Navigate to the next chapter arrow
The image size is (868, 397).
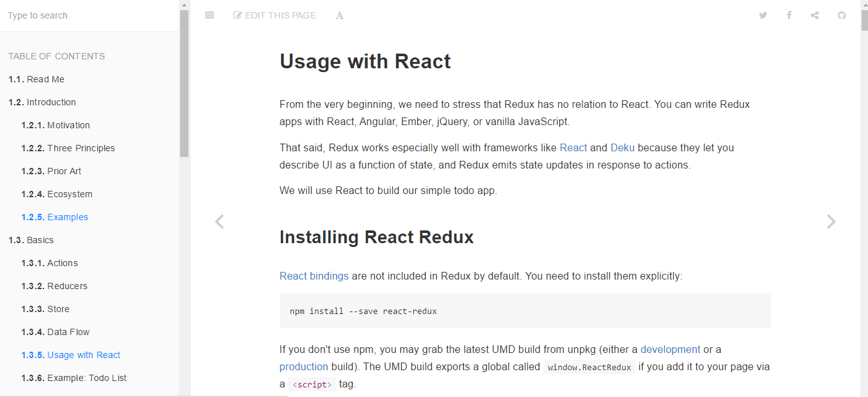831,221
